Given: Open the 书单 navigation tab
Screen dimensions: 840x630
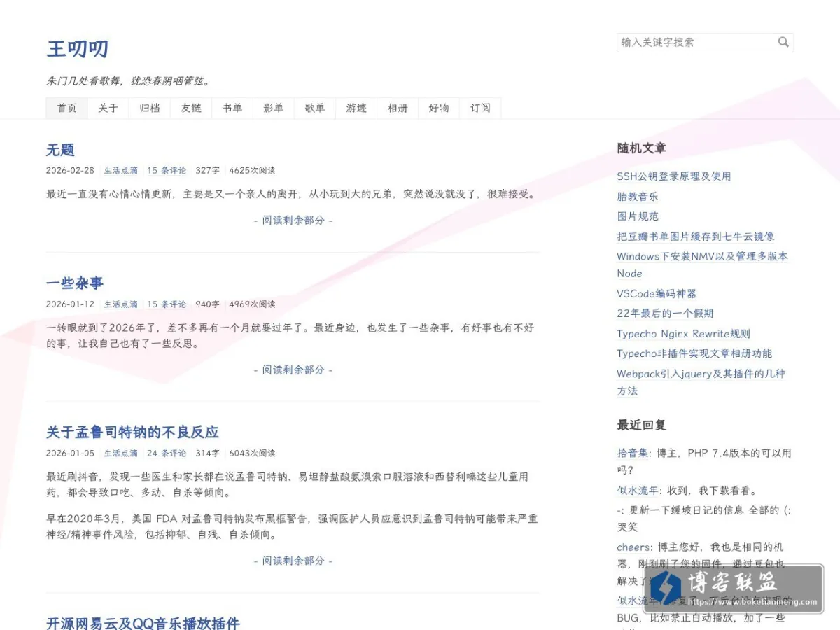Looking at the screenshot, I should coord(232,108).
